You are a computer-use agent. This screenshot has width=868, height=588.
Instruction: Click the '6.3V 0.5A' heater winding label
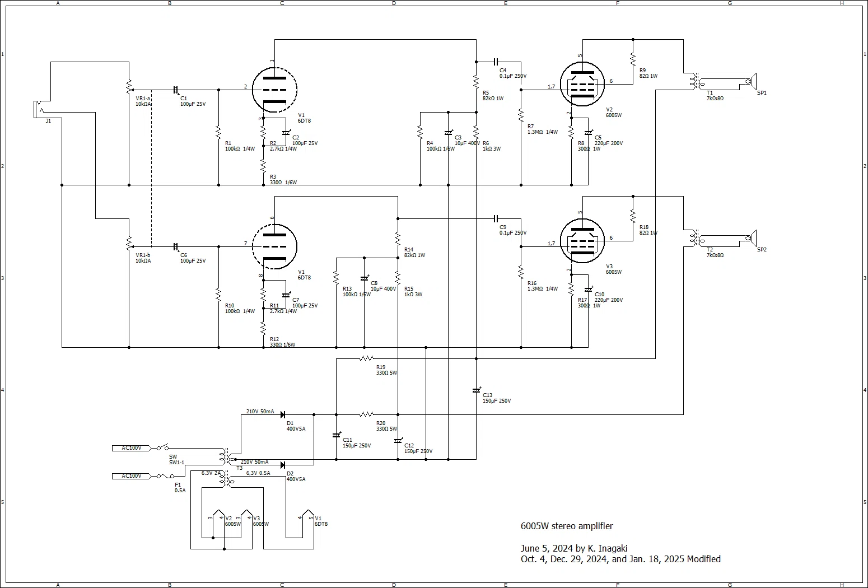(x=258, y=473)
